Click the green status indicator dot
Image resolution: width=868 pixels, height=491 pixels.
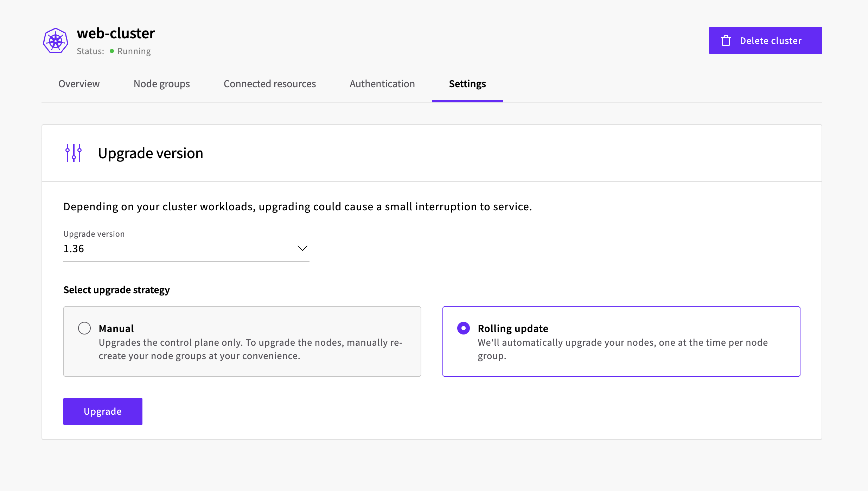[x=112, y=51]
